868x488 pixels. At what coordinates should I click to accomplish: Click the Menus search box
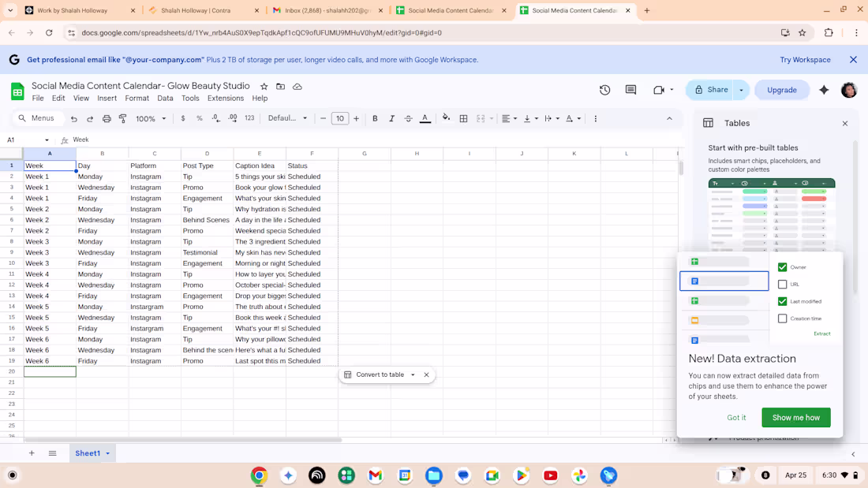pos(36,118)
